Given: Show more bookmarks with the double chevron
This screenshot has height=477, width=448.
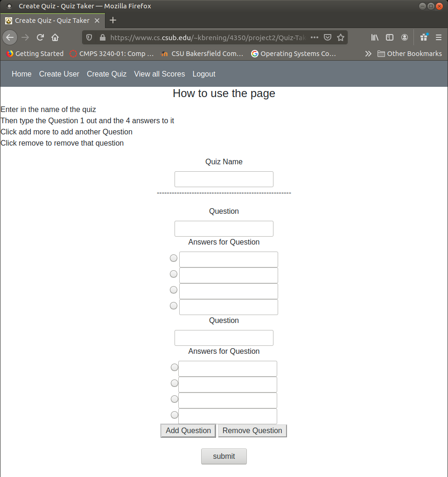Looking at the screenshot, I should [x=368, y=54].
